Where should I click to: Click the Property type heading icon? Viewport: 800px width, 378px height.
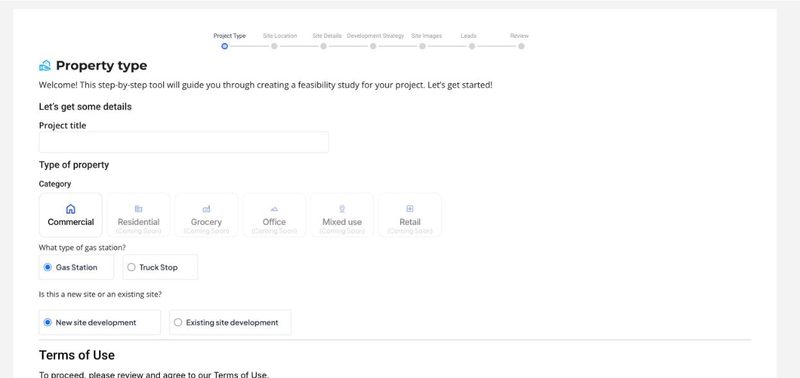click(x=45, y=66)
